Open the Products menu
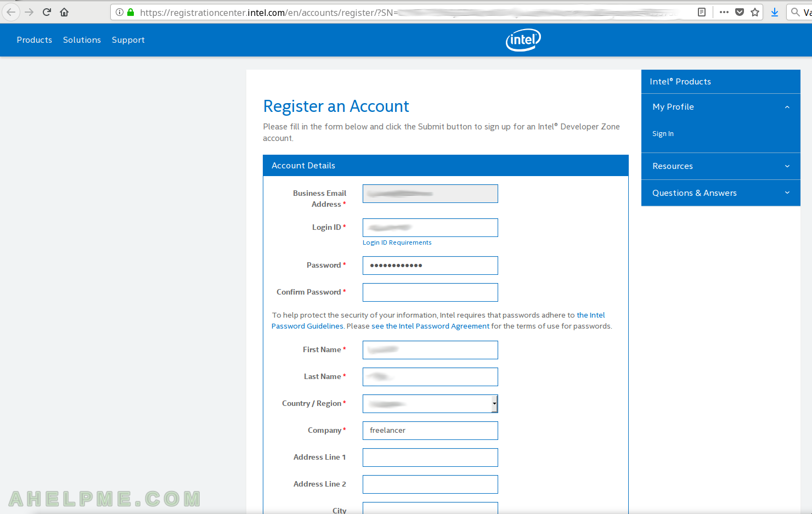 [x=35, y=40]
